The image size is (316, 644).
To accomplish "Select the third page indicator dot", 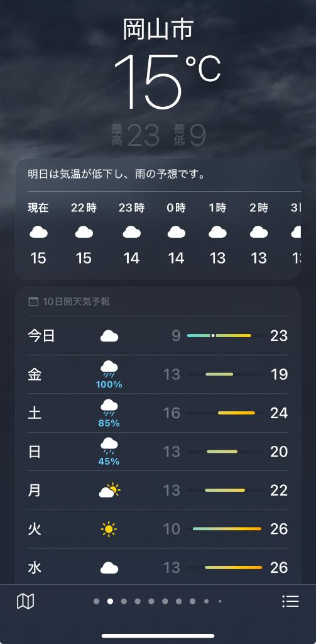I will click(124, 601).
